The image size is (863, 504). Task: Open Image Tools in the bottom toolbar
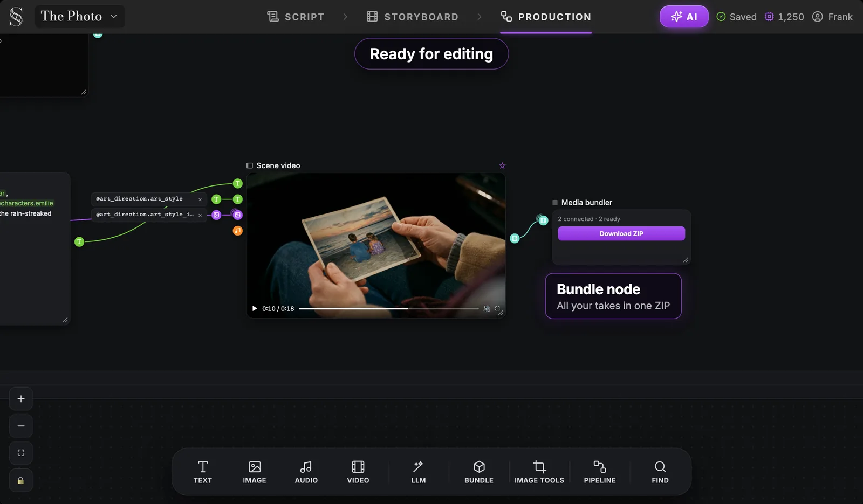click(x=539, y=472)
